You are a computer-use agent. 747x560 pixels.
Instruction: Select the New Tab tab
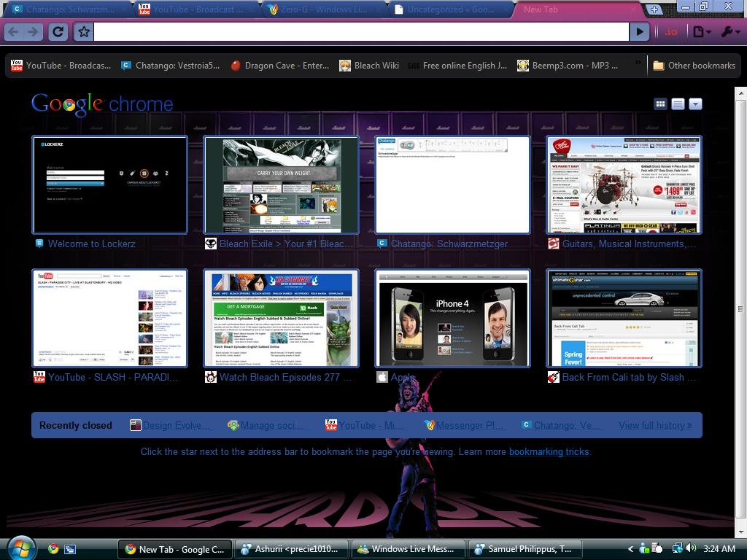[x=576, y=9]
